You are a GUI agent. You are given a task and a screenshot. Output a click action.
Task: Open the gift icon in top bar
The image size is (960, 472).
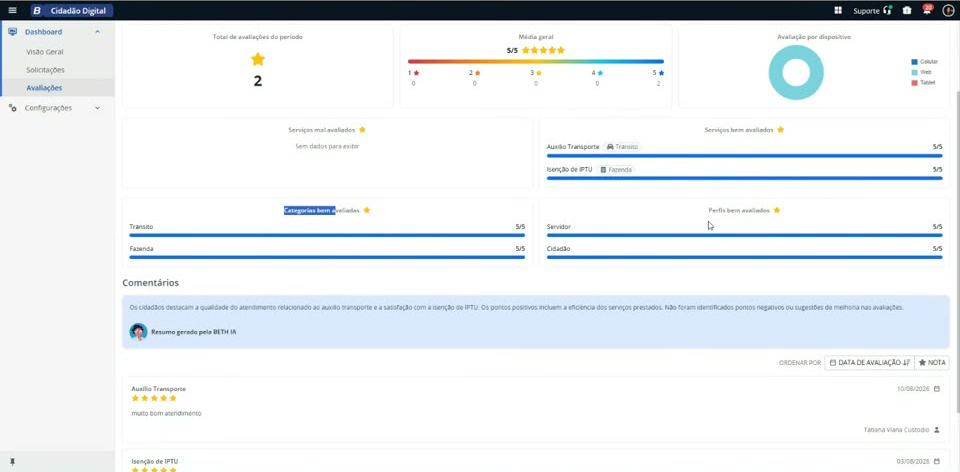pos(907,10)
